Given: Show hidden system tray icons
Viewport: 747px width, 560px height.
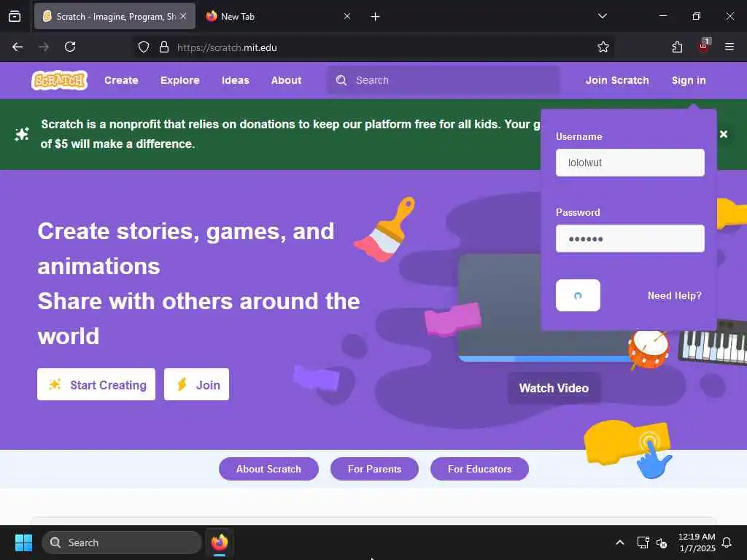Looking at the screenshot, I should [620, 542].
